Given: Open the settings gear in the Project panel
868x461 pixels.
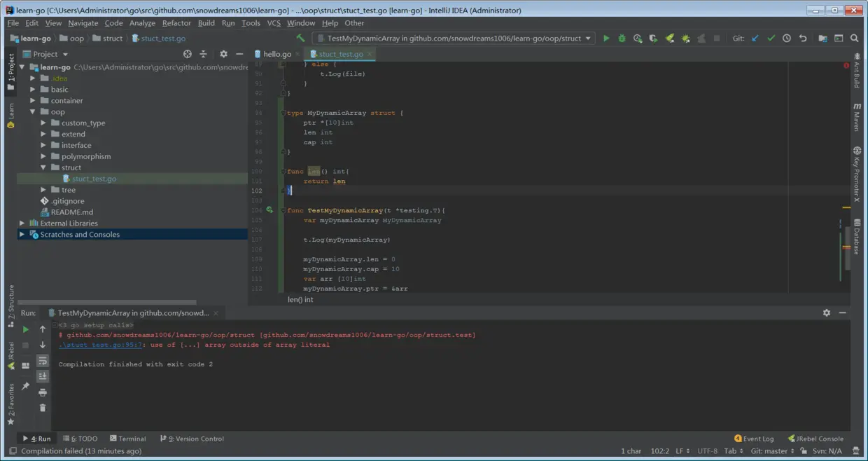Looking at the screenshot, I should [223, 53].
